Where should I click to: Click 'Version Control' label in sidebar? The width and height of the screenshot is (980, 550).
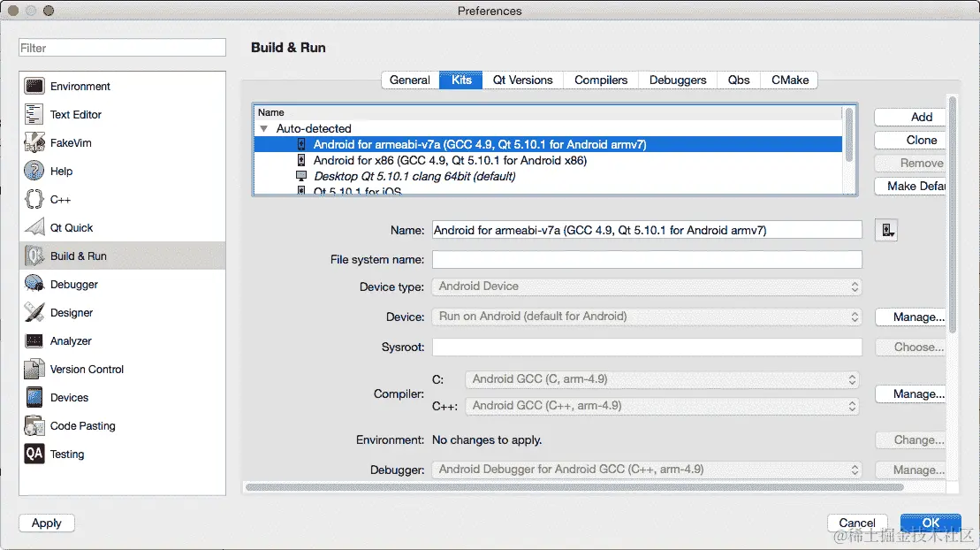(87, 369)
